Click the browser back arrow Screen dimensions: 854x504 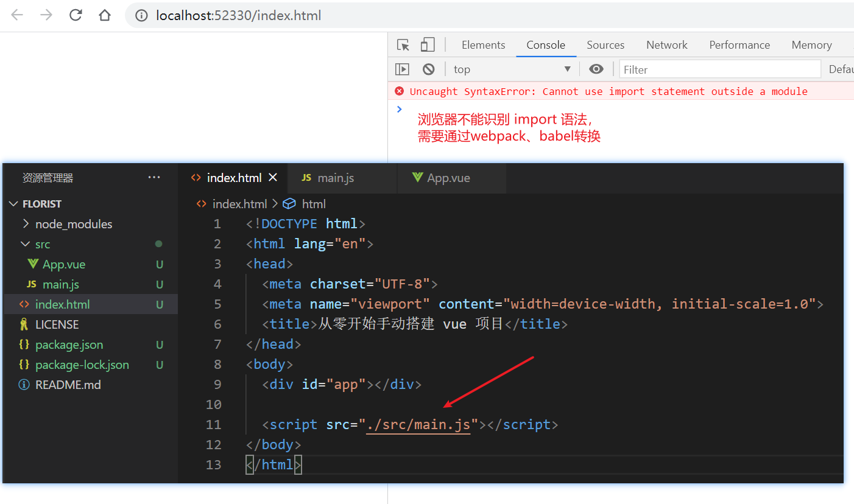click(17, 15)
